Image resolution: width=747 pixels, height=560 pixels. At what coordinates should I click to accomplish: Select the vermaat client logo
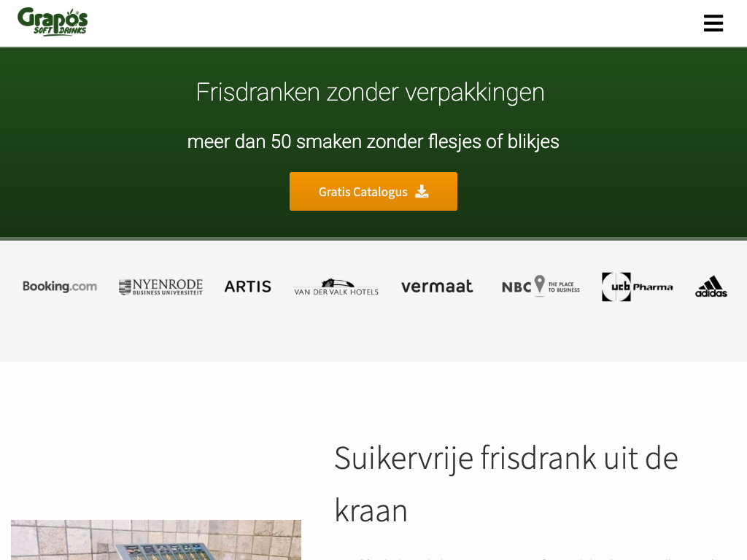[437, 286]
